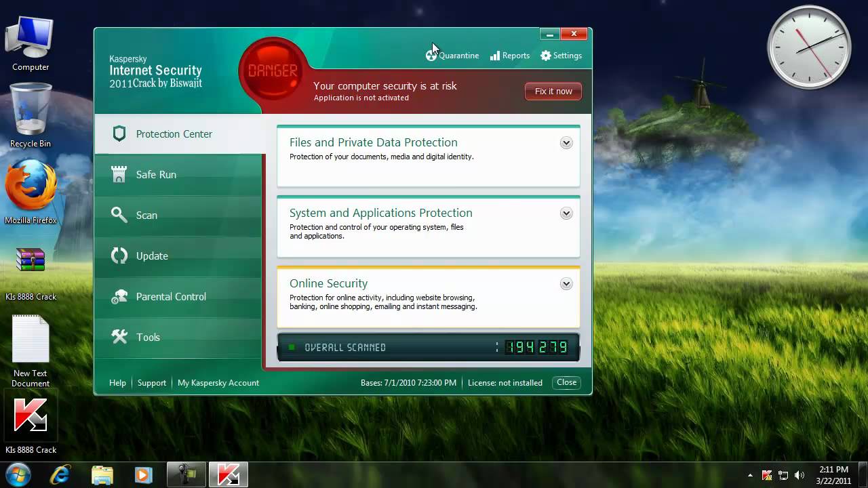Click the camera recorder taskbar icon
Screen dimensions: 868x488
pyautogui.click(x=186, y=474)
